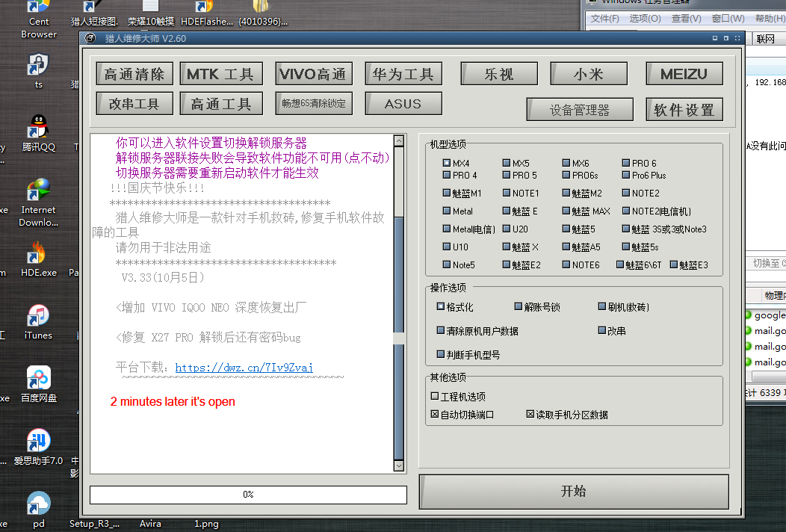
Task: Open the 百度网盘 desktop icon
Action: (39, 384)
